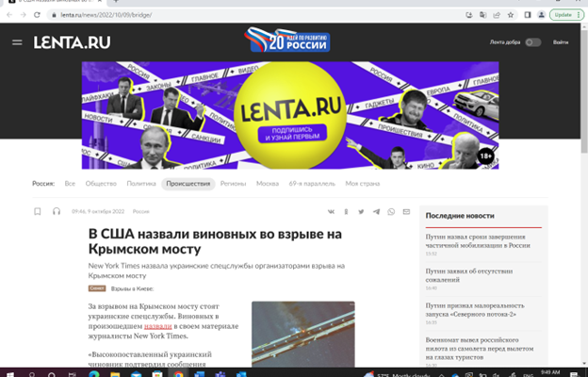Share the article on Twitter
588x377 pixels.
pyautogui.click(x=361, y=211)
